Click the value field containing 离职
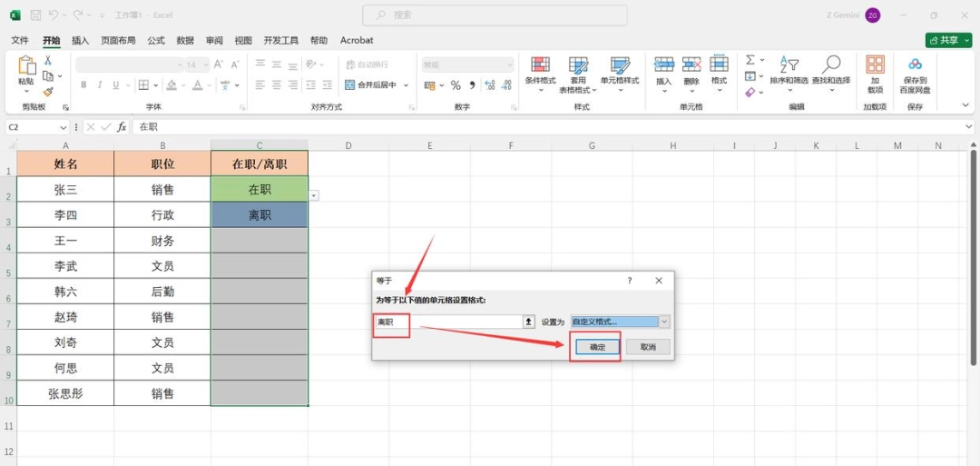 coord(449,322)
